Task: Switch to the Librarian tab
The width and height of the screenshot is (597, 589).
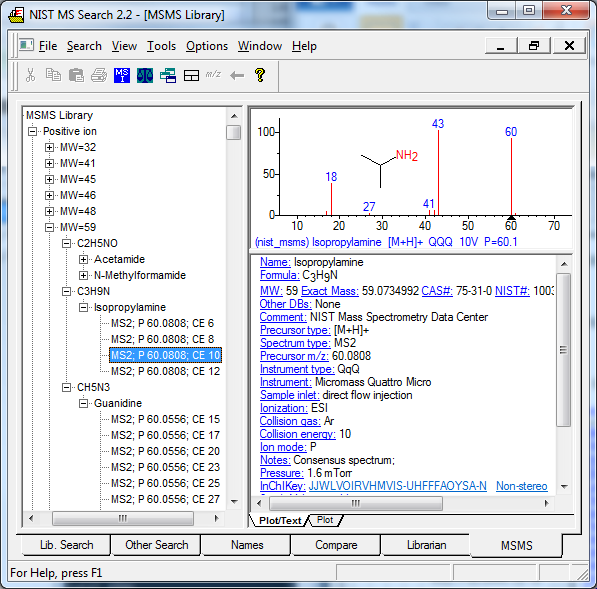Action: tap(426, 545)
